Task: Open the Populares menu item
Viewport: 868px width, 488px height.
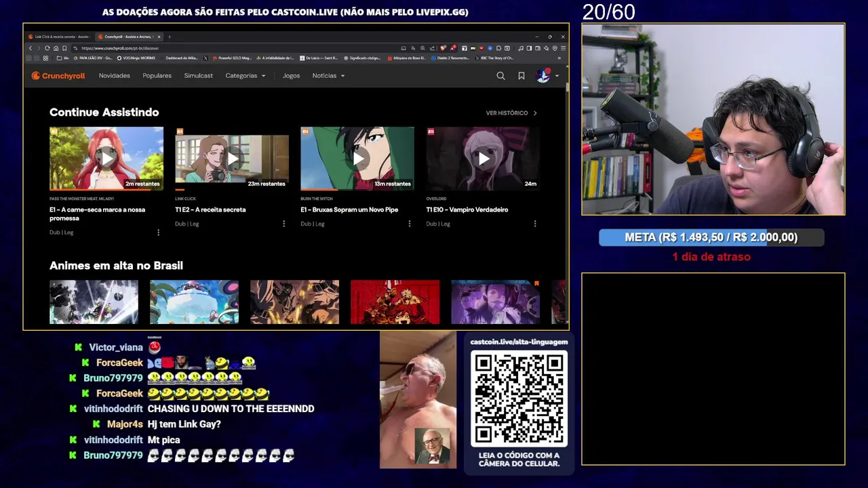Action: (x=157, y=76)
